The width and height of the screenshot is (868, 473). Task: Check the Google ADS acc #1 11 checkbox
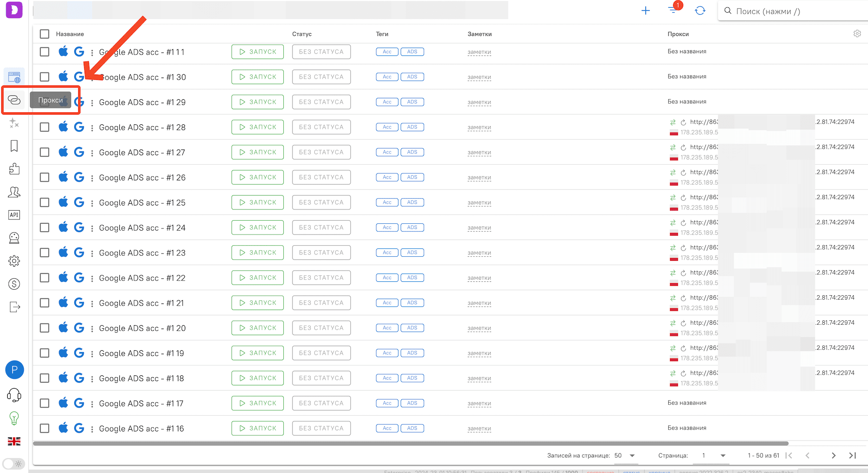pos(44,52)
